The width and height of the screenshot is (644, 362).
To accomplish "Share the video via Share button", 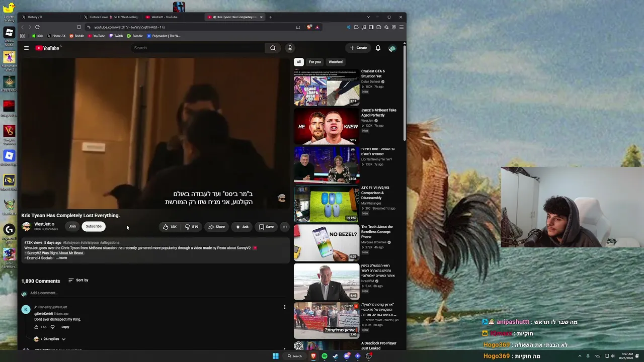I will click(217, 227).
